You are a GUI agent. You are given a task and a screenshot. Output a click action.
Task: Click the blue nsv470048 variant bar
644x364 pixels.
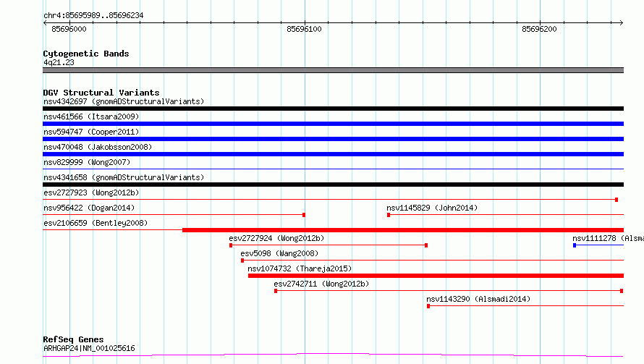click(333, 154)
